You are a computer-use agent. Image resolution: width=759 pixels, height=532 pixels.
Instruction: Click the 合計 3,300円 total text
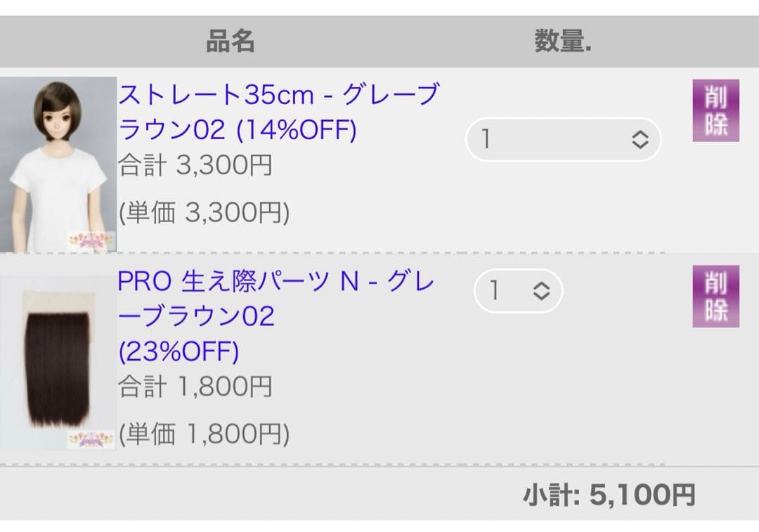pyautogui.click(x=195, y=166)
